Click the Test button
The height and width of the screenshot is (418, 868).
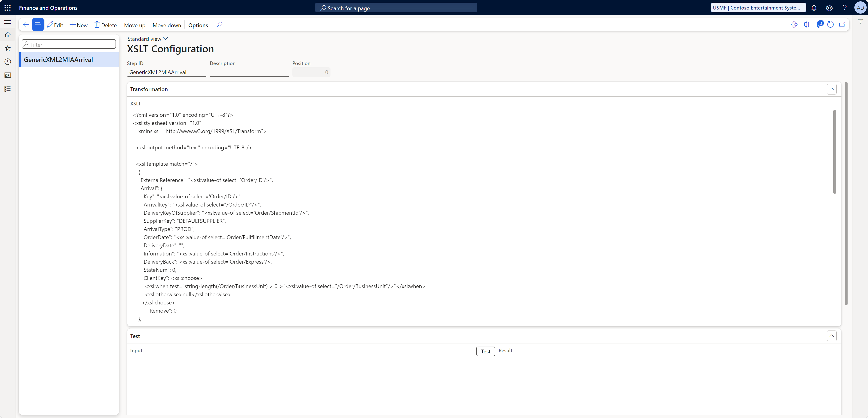click(485, 351)
